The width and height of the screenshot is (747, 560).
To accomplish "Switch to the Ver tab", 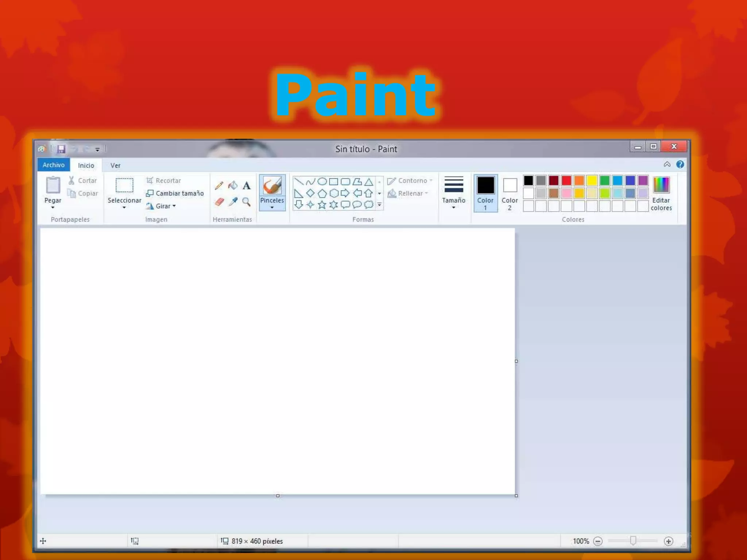I will [x=115, y=166].
